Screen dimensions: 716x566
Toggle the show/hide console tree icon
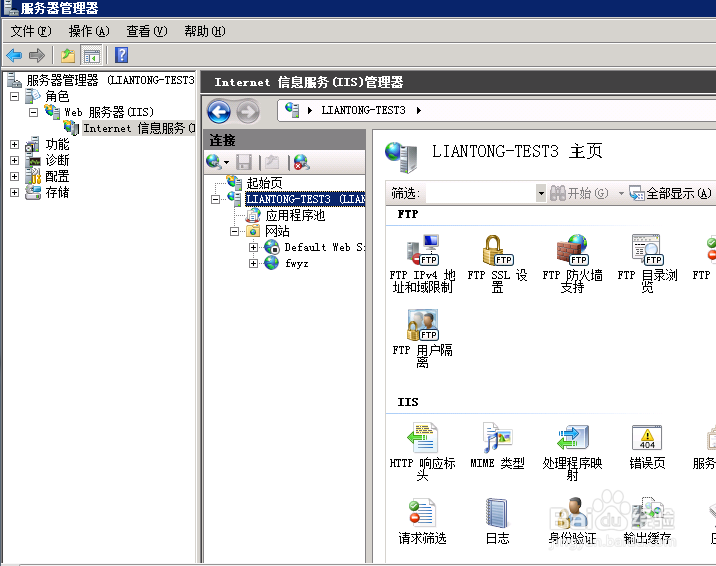pyautogui.click(x=91, y=56)
